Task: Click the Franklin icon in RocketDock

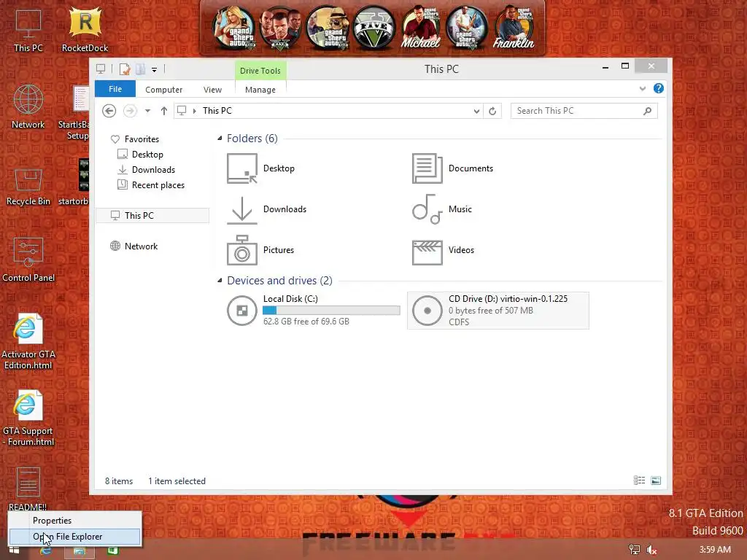Action: pos(513,28)
